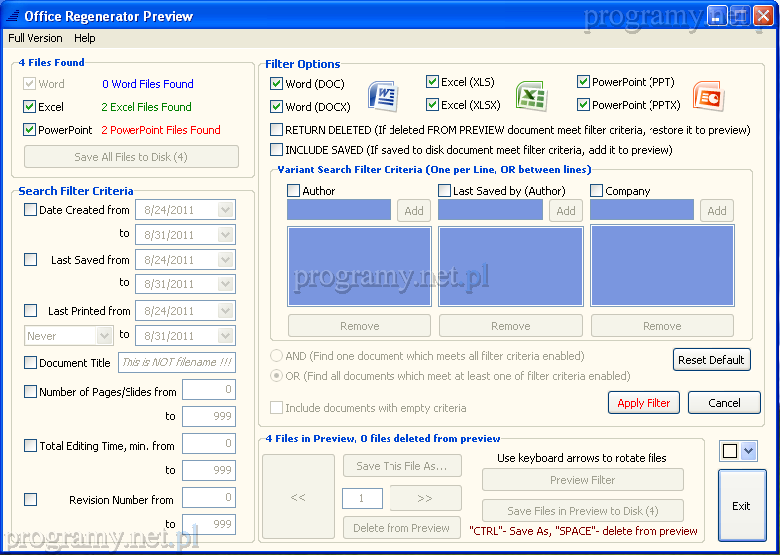Click the Exit button
This screenshot has width=780, height=555.
pyautogui.click(x=741, y=506)
